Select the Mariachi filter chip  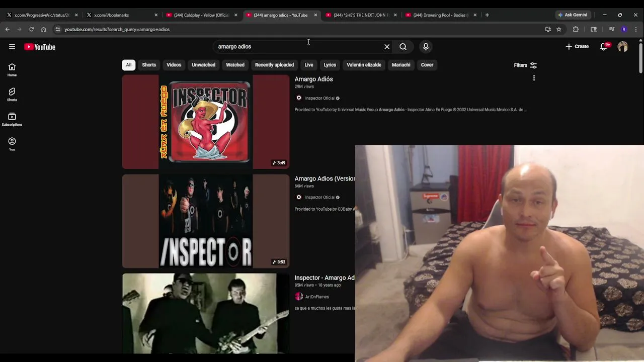click(401, 65)
